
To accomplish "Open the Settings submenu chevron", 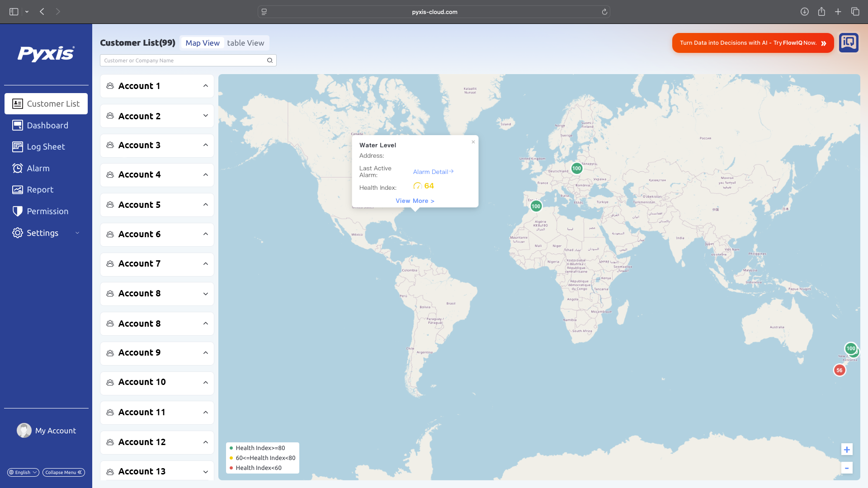I will [77, 233].
